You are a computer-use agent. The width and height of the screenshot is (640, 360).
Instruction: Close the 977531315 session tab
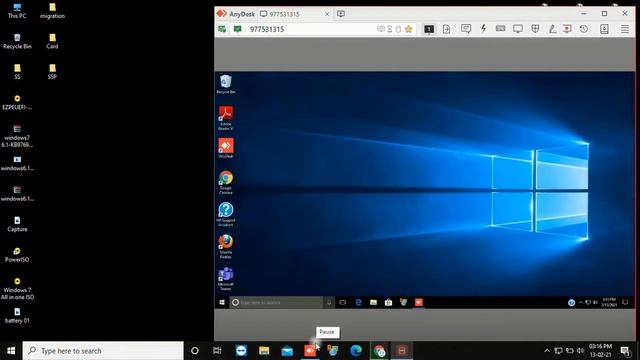(x=327, y=14)
